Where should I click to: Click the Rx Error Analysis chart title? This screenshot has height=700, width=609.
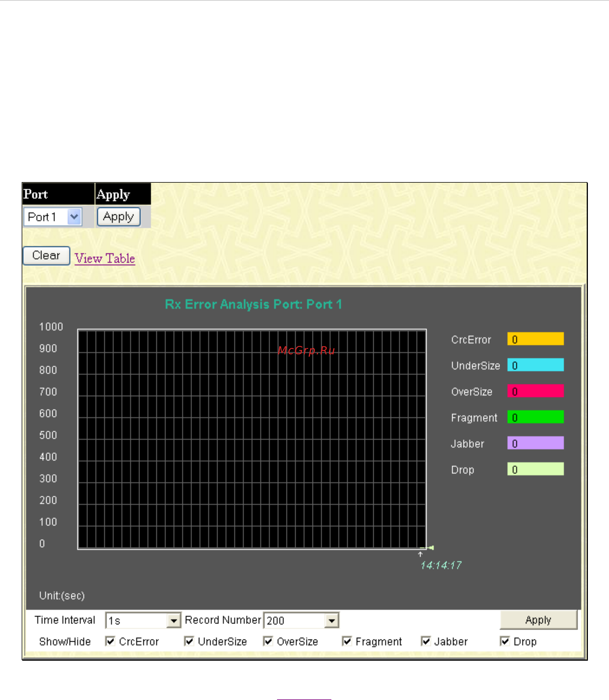253,304
